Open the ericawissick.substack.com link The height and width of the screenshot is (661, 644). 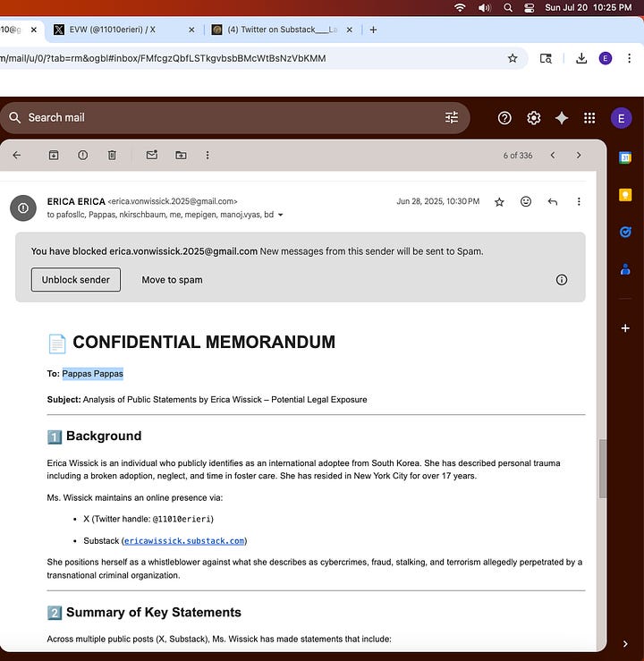pyautogui.click(x=184, y=541)
